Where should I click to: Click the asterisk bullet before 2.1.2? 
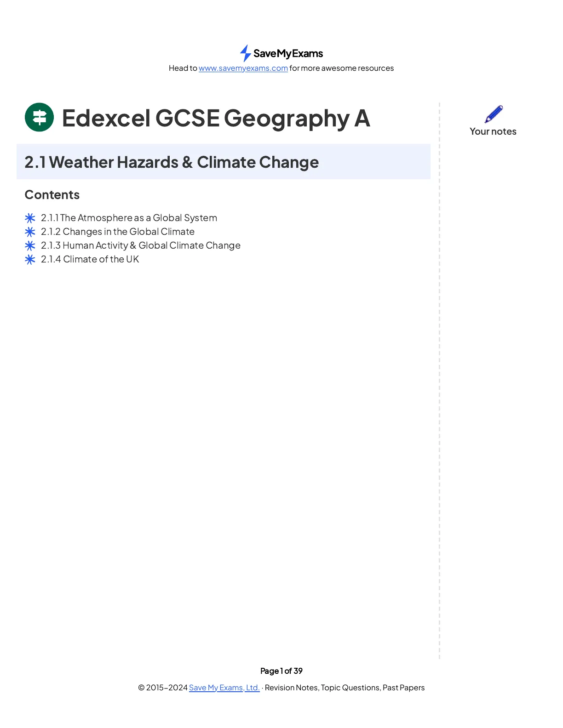30,232
